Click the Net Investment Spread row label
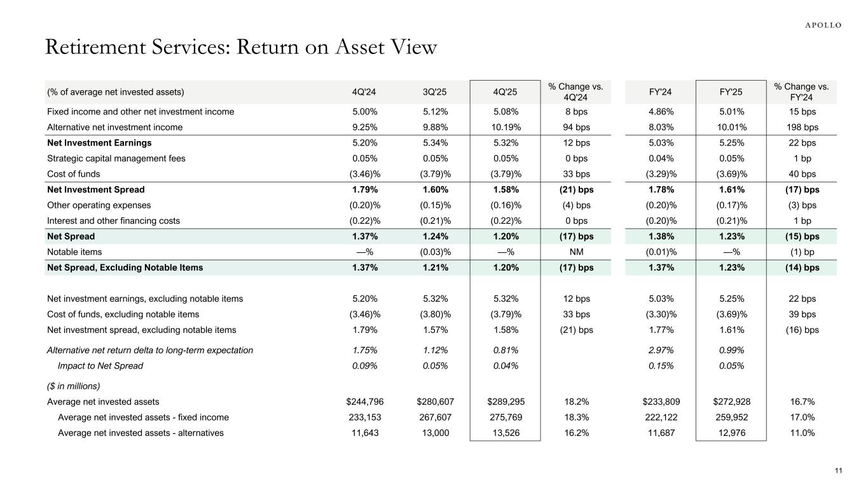 point(95,189)
